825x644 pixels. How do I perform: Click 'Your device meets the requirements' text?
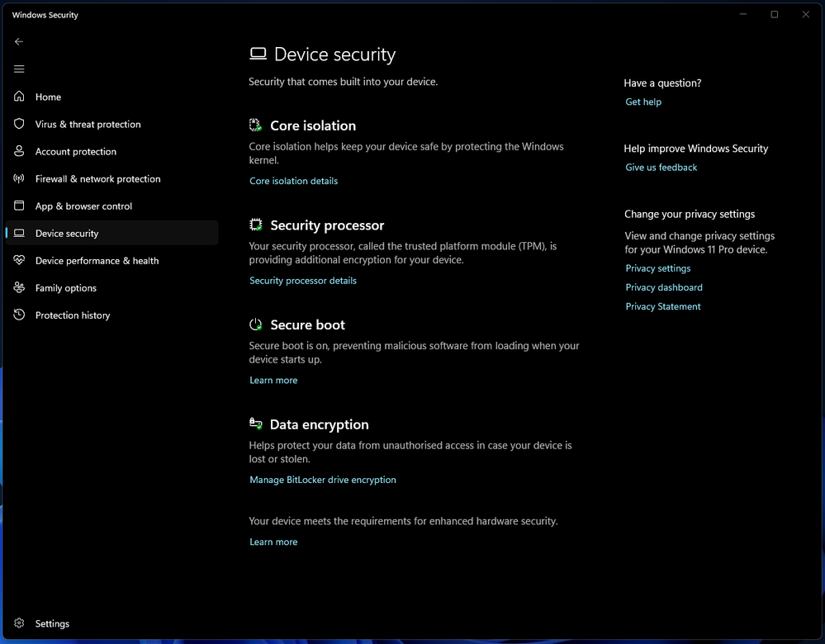coord(403,521)
